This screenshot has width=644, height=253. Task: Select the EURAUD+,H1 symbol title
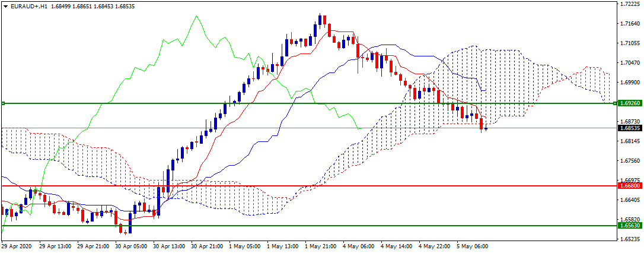[28, 7]
